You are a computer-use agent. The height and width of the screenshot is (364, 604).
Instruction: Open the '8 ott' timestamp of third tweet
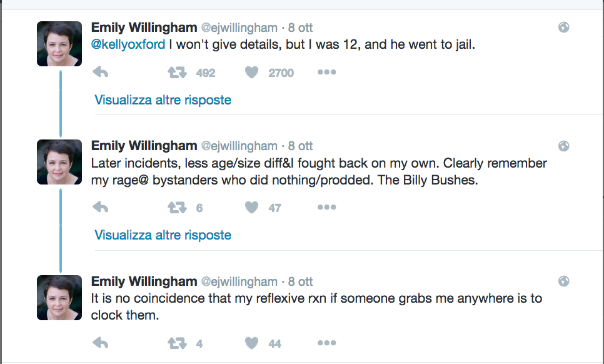tap(300, 281)
